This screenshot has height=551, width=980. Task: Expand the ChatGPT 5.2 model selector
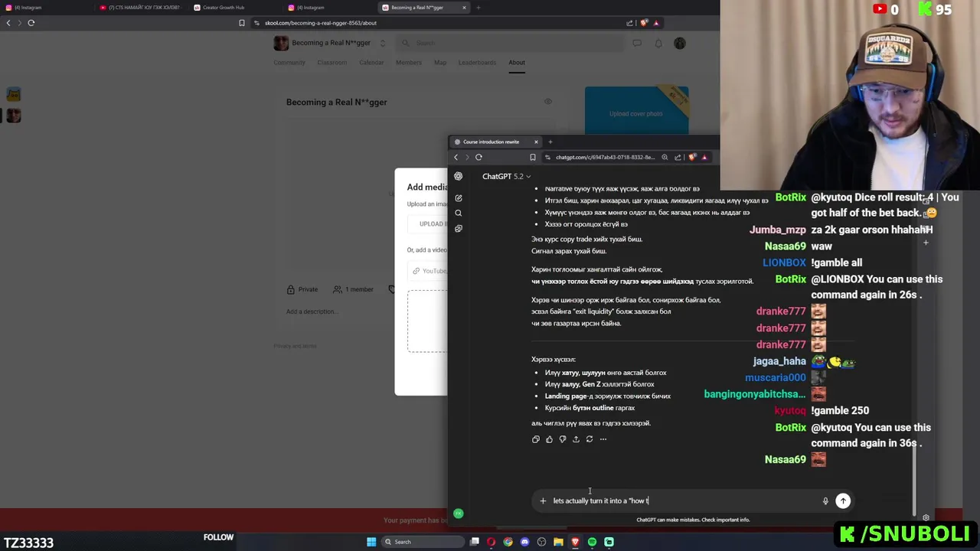point(506,177)
